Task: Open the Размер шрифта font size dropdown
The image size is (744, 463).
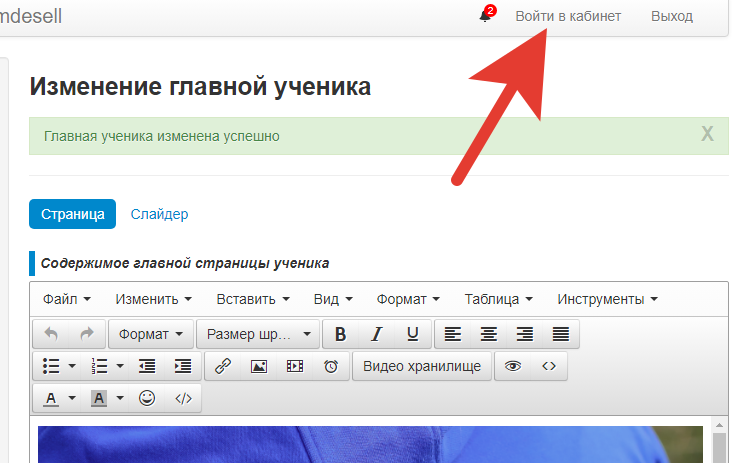Action: (259, 334)
